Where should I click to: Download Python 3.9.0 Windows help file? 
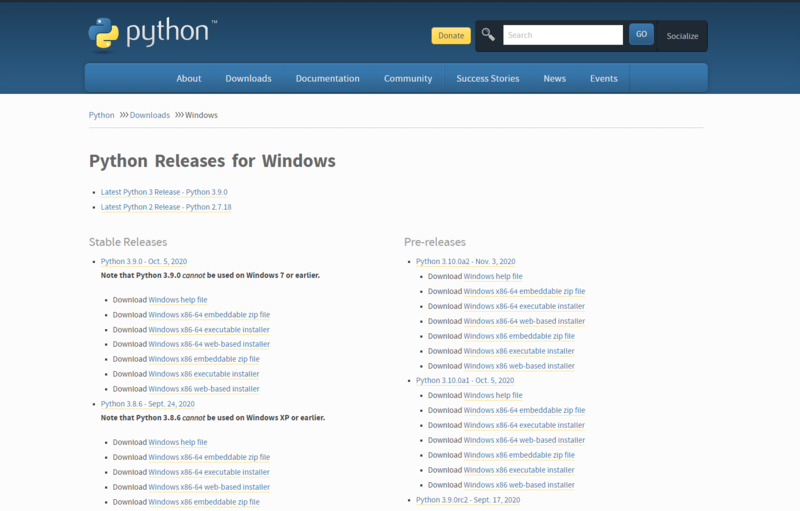tap(178, 300)
